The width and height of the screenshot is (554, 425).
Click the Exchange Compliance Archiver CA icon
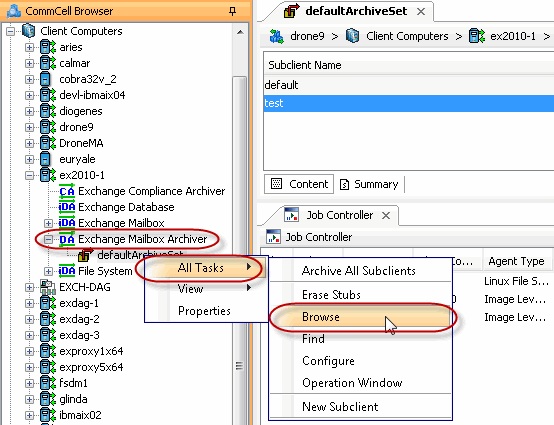[67, 191]
